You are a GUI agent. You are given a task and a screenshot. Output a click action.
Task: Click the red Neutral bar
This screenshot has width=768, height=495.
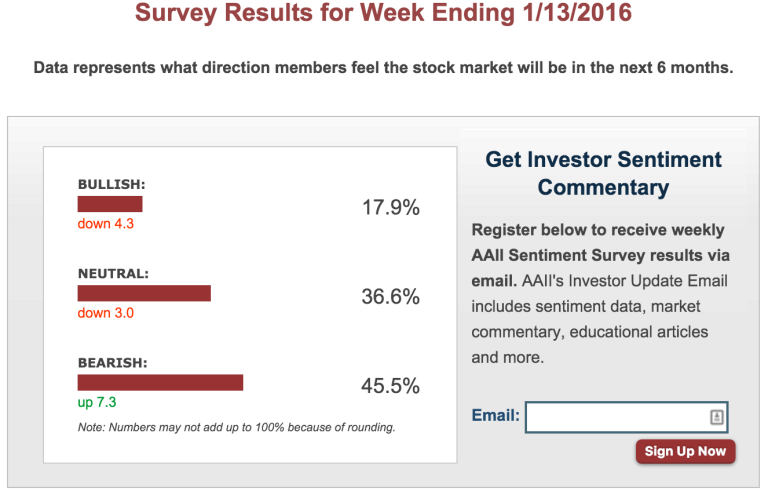pyautogui.click(x=144, y=293)
